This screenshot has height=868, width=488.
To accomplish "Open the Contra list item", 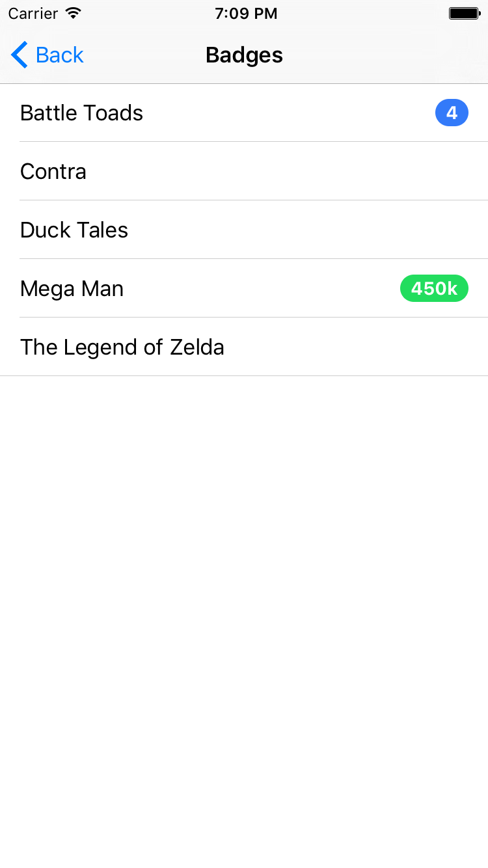I will [x=244, y=172].
